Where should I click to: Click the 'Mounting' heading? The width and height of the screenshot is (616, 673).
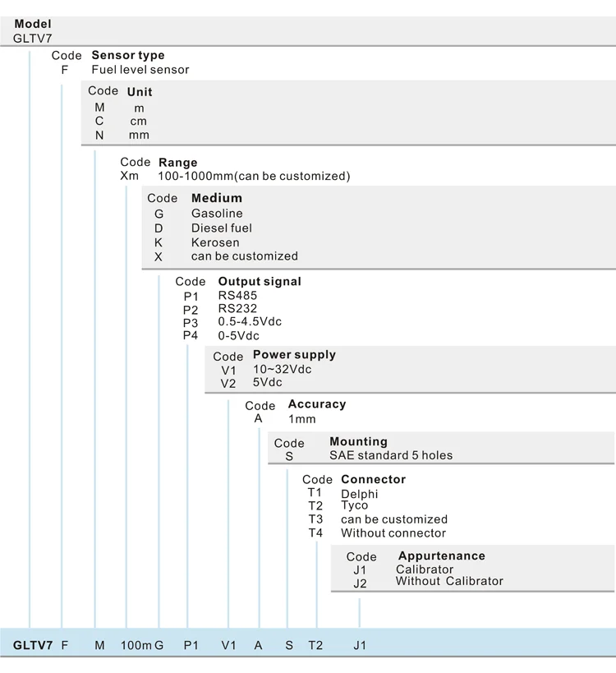[359, 441]
